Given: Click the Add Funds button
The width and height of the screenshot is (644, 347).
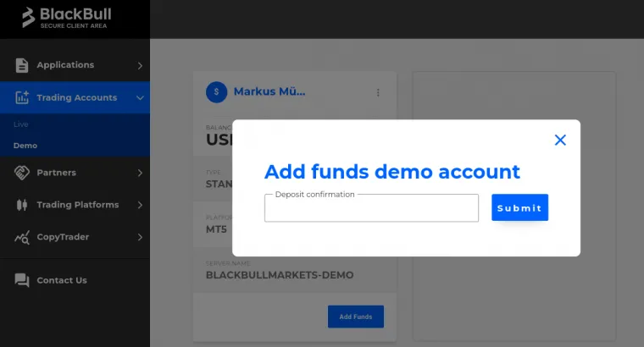Looking at the screenshot, I should point(356,317).
